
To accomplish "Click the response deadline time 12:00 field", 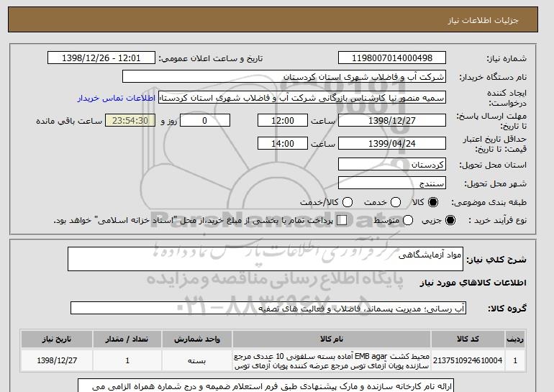I will coord(283,120).
